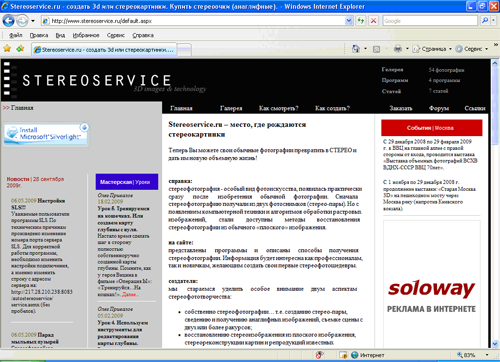Go to Главная in site navigation bar

[181, 108]
